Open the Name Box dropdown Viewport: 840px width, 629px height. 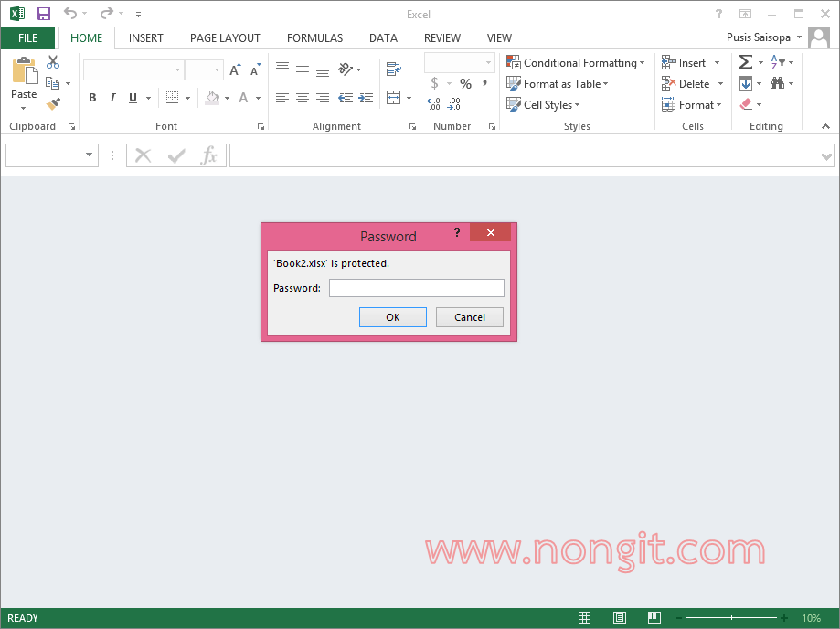tap(89, 155)
